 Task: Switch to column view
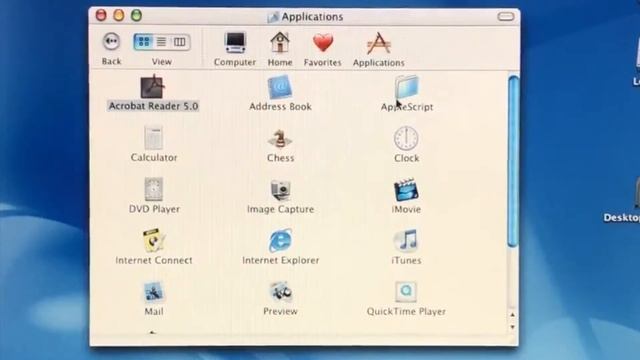click(x=180, y=42)
